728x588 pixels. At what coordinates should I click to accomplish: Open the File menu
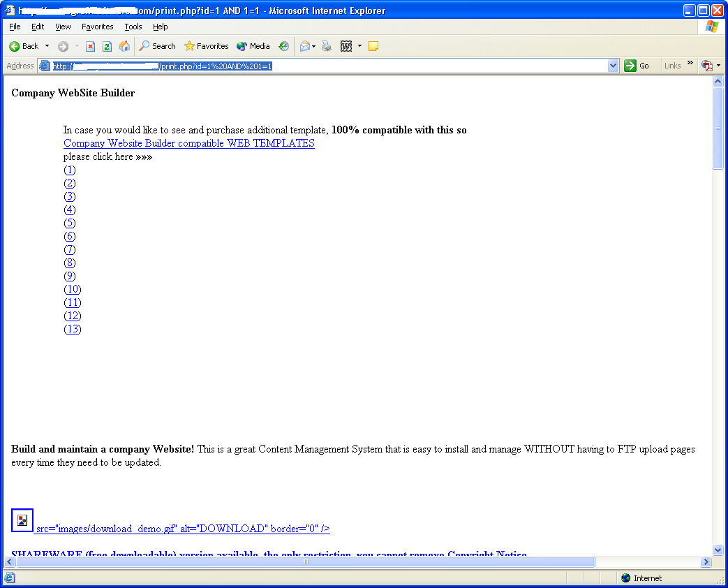15,27
